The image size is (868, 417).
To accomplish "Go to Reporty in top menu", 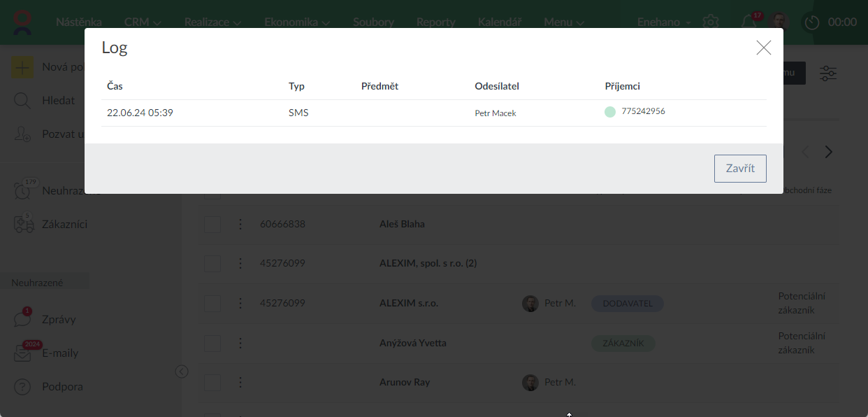I will [x=435, y=22].
